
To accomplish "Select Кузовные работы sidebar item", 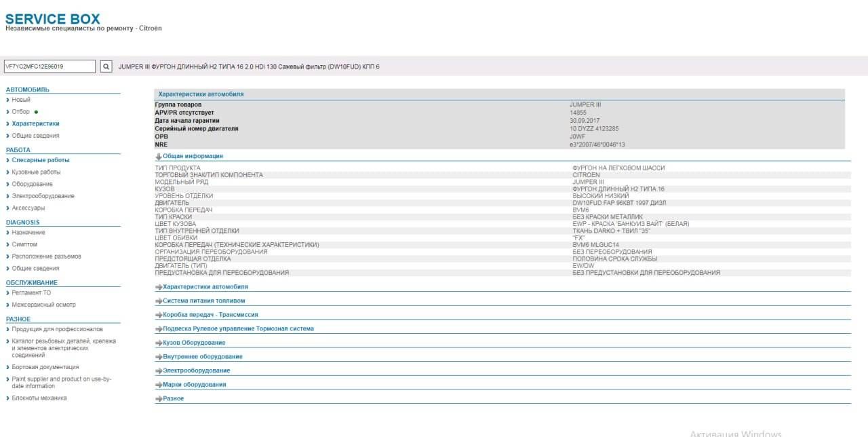I will click(x=36, y=172).
